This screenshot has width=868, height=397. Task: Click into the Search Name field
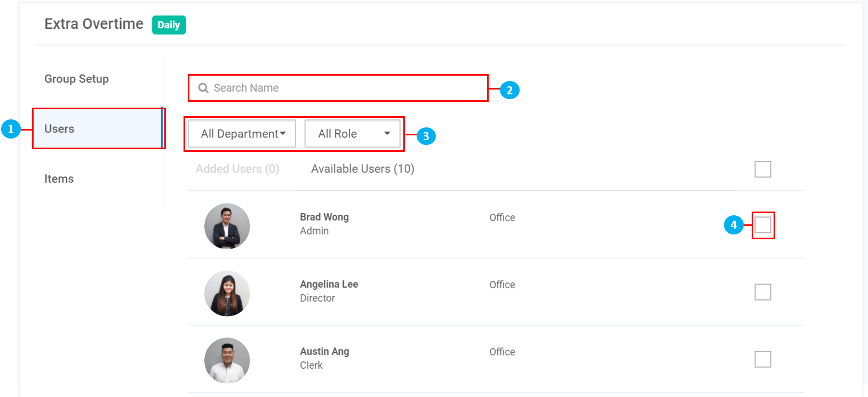[x=347, y=88]
